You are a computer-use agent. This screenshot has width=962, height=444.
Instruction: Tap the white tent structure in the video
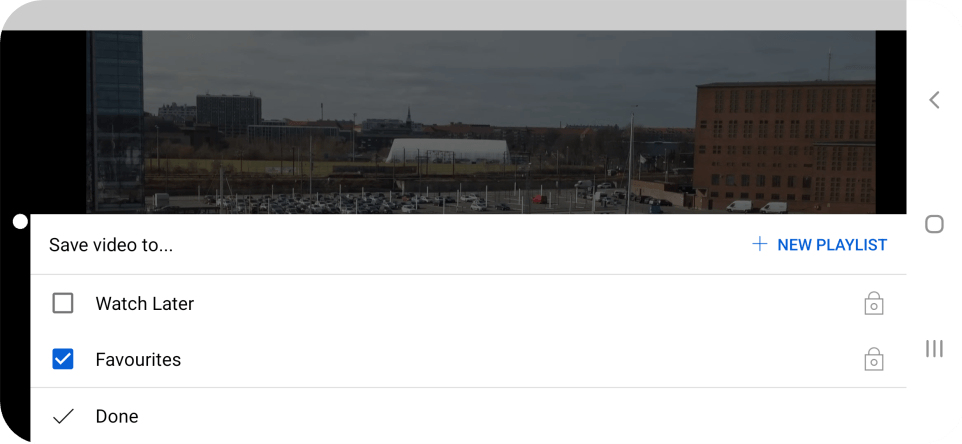click(448, 150)
